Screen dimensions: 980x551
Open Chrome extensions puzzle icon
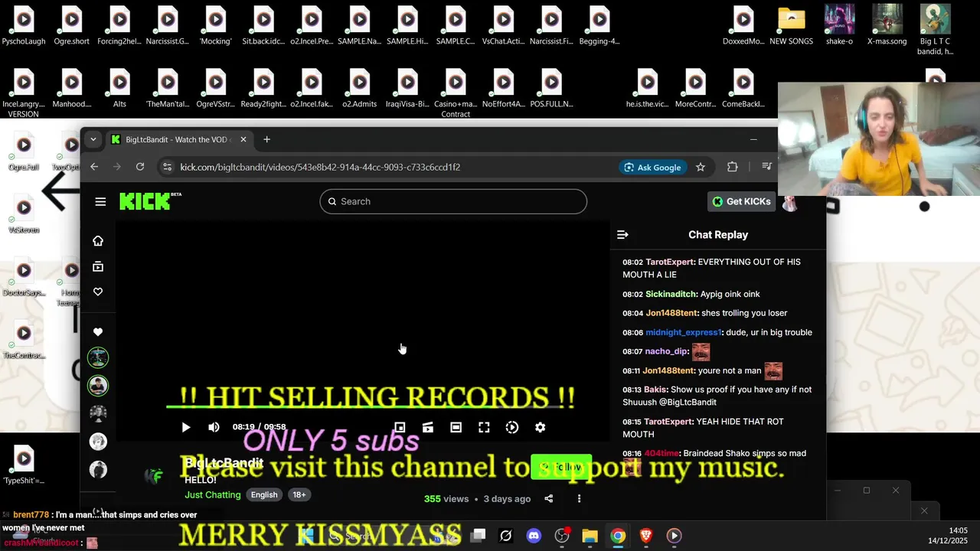732,167
